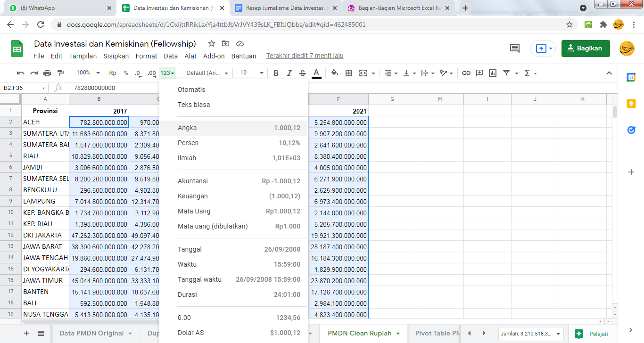Select the paint format roller tool
644x343 pixels.
60,73
